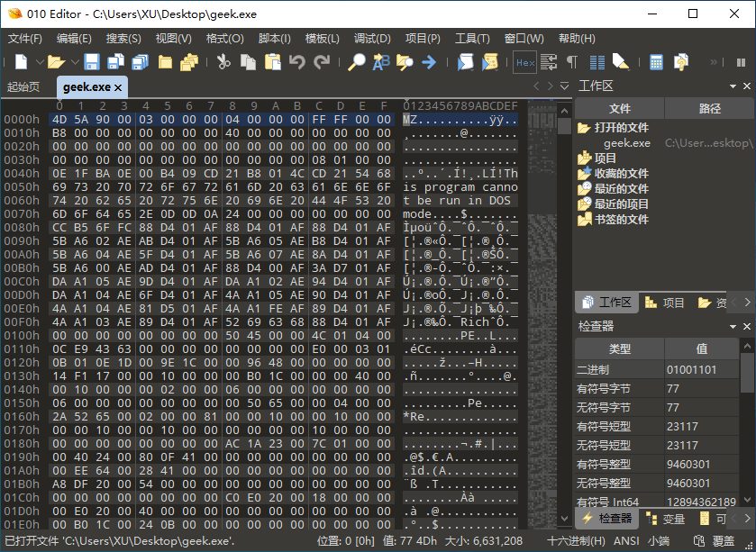The width and height of the screenshot is (756, 552).
Task: Select the 二进制 inspector row
Action: coord(657,370)
